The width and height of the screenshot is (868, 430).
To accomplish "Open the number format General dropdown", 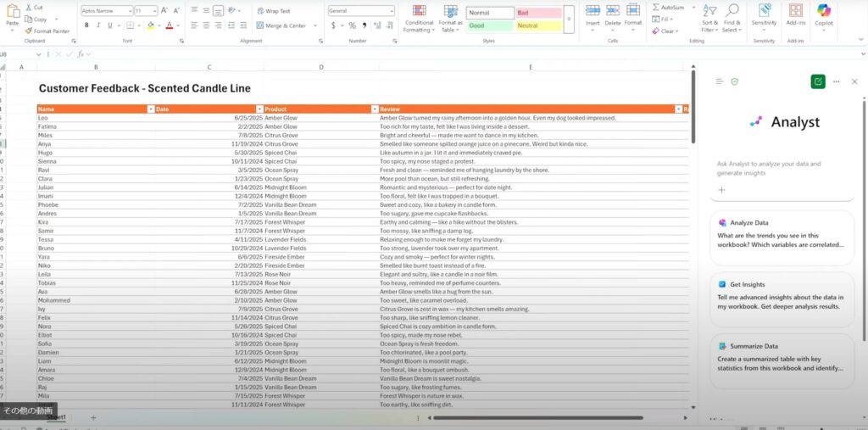I will [x=359, y=11].
